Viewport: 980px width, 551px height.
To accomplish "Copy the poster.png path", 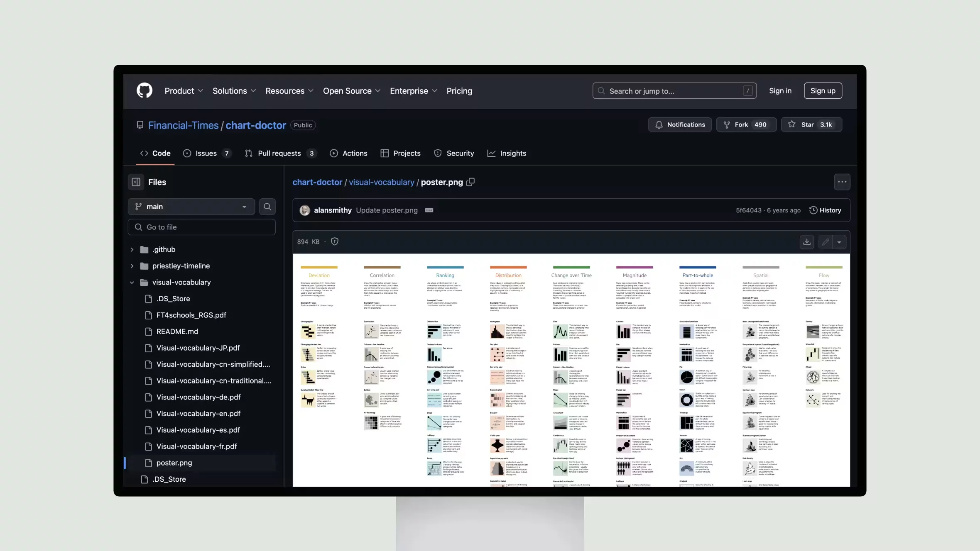I will [x=470, y=182].
